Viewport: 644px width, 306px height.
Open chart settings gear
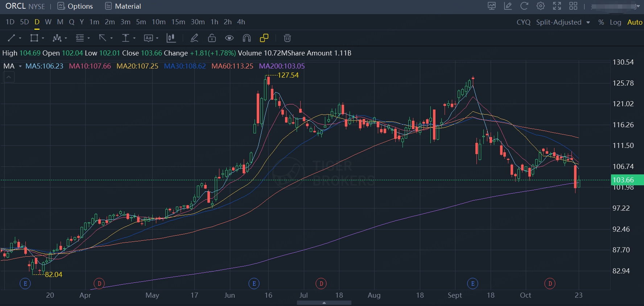coord(541,6)
